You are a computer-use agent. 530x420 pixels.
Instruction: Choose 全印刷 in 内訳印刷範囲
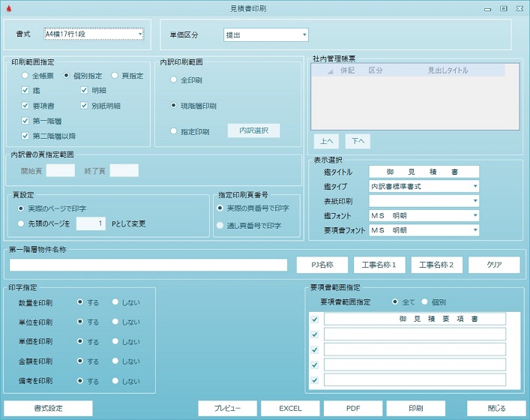pos(173,79)
